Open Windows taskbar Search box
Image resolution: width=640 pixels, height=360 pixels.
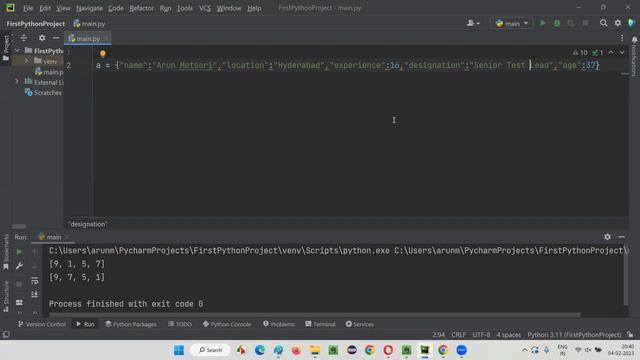click(x=211, y=350)
